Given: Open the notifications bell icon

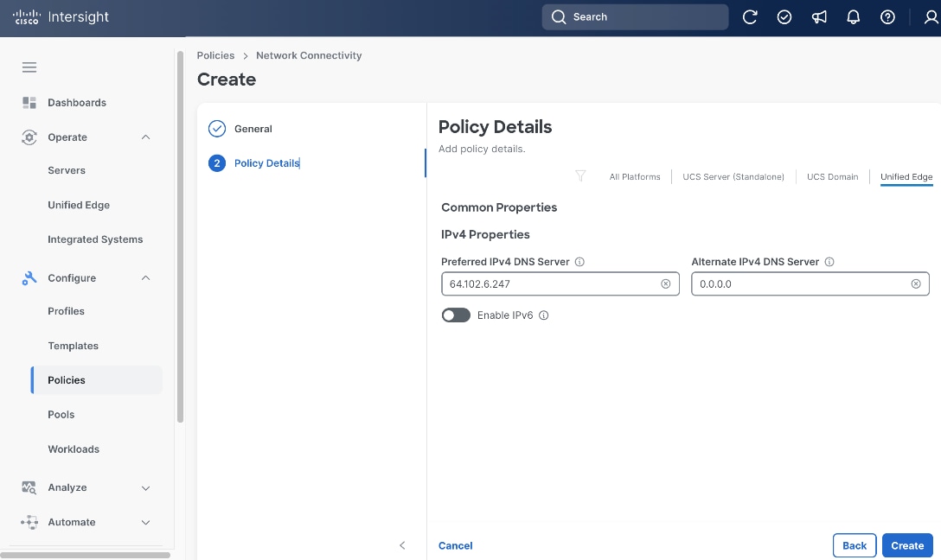Looking at the screenshot, I should coord(853,16).
